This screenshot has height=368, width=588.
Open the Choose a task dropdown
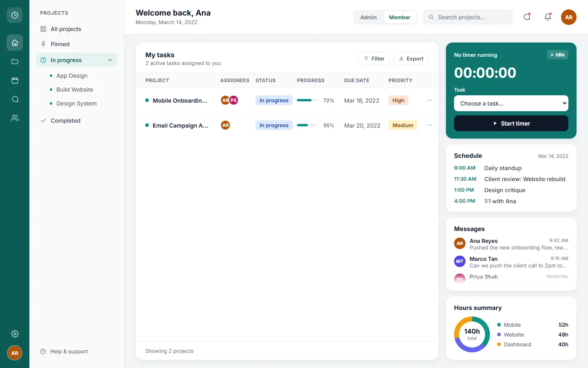point(511,103)
